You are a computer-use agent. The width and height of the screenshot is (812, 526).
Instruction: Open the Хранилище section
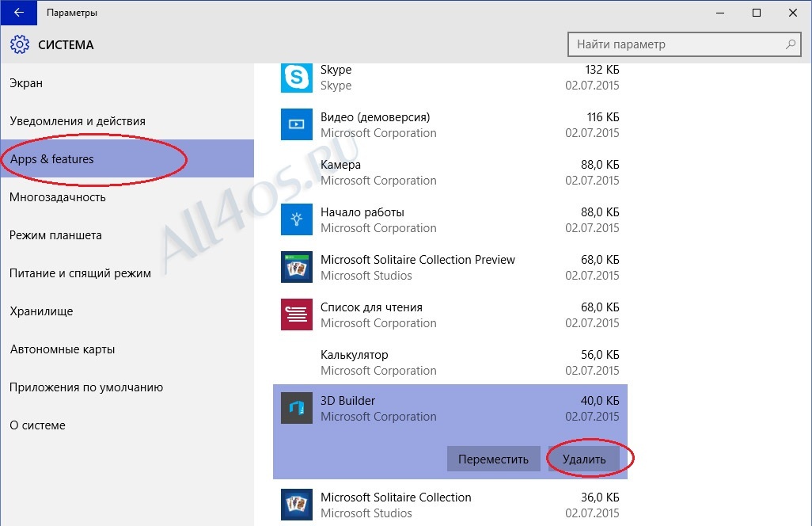click(x=127, y=311)
